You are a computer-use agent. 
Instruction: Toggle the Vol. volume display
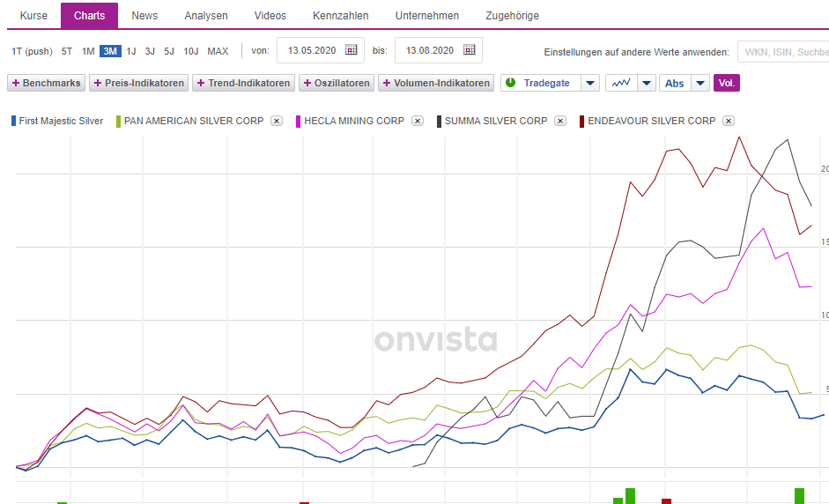click(x=727, y=83)
